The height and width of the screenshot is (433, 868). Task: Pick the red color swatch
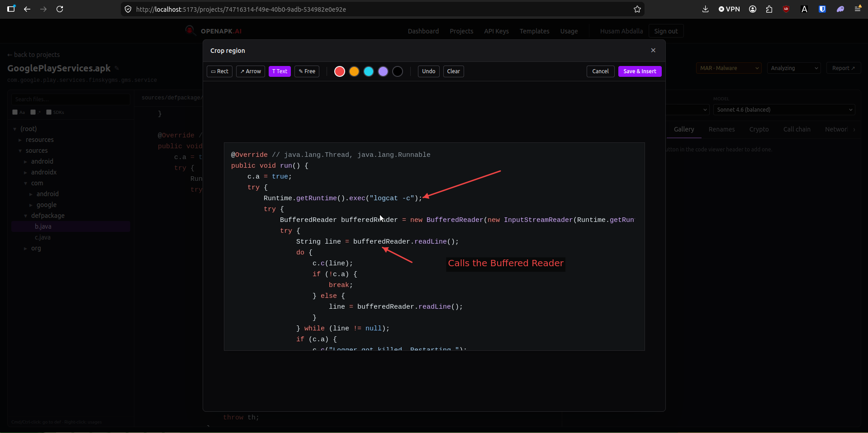pos(340,71)
